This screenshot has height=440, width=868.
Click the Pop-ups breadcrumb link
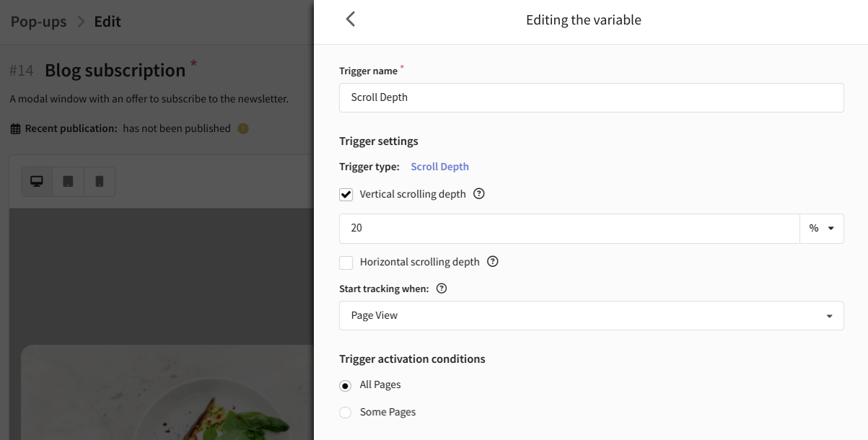pos(38,22)
